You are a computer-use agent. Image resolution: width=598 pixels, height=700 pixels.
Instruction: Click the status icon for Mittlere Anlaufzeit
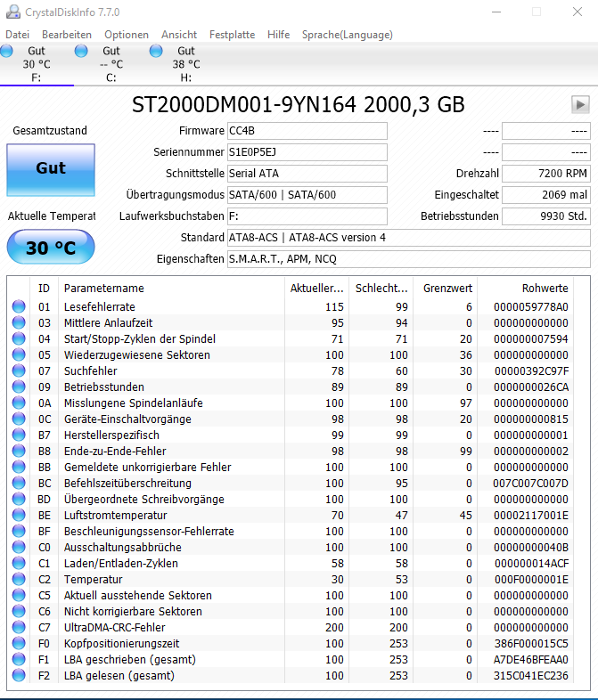pyautogui.click(x=19, y=322)
